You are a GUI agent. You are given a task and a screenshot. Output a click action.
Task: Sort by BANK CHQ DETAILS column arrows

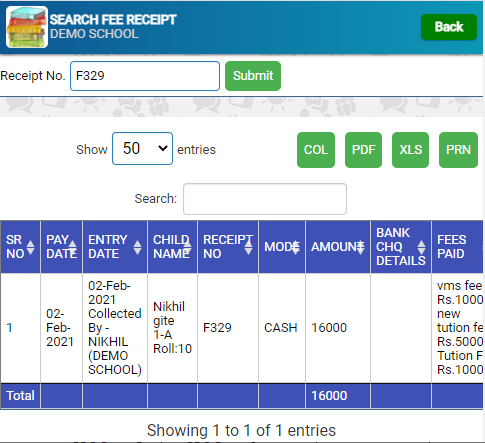point(421,247)
